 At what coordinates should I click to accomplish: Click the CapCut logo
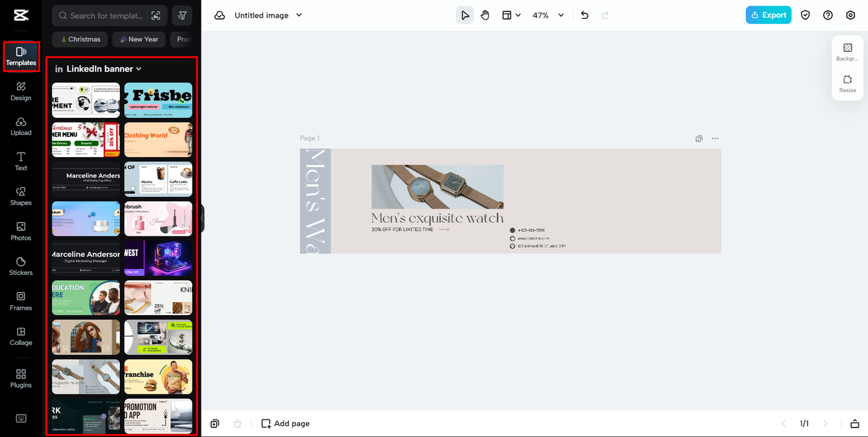(21, 15)
